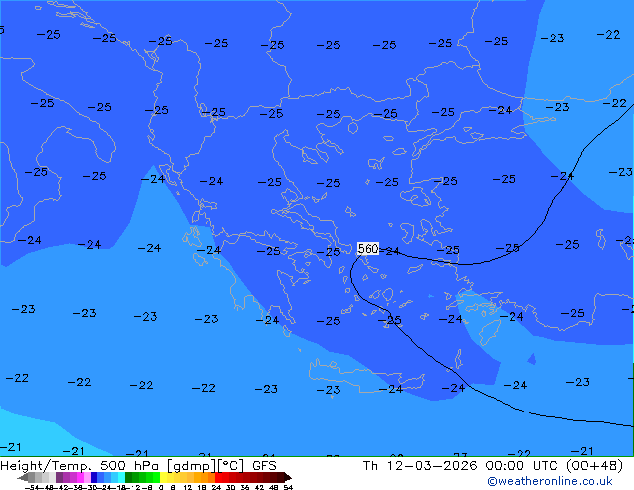Screen dimensions: 634x490
Task: Select the Height/Temp. 500 hPa title text
Action: click(80, 466)
